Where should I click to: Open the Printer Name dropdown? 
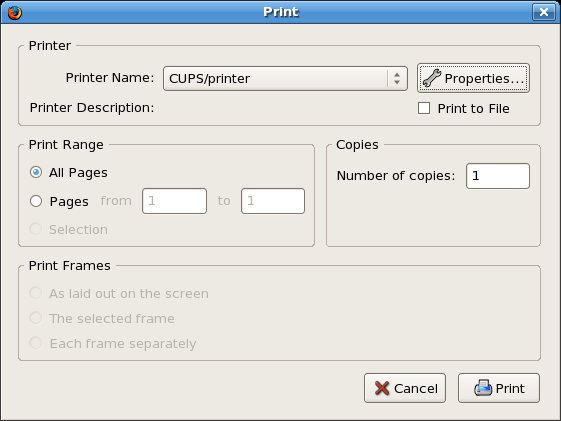[285, 78]
